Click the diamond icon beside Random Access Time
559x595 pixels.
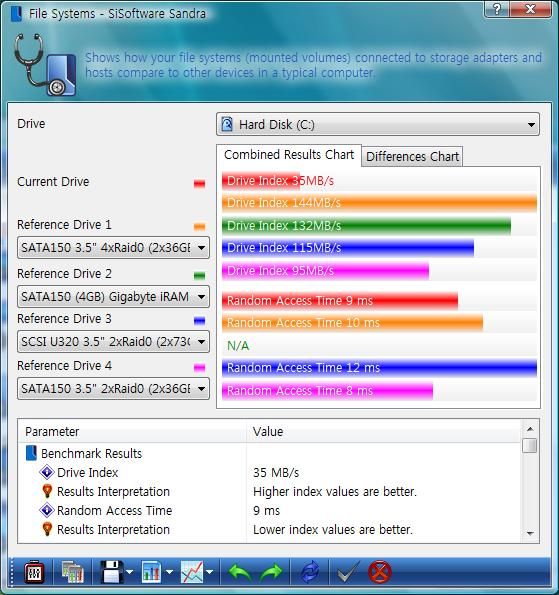47,510
